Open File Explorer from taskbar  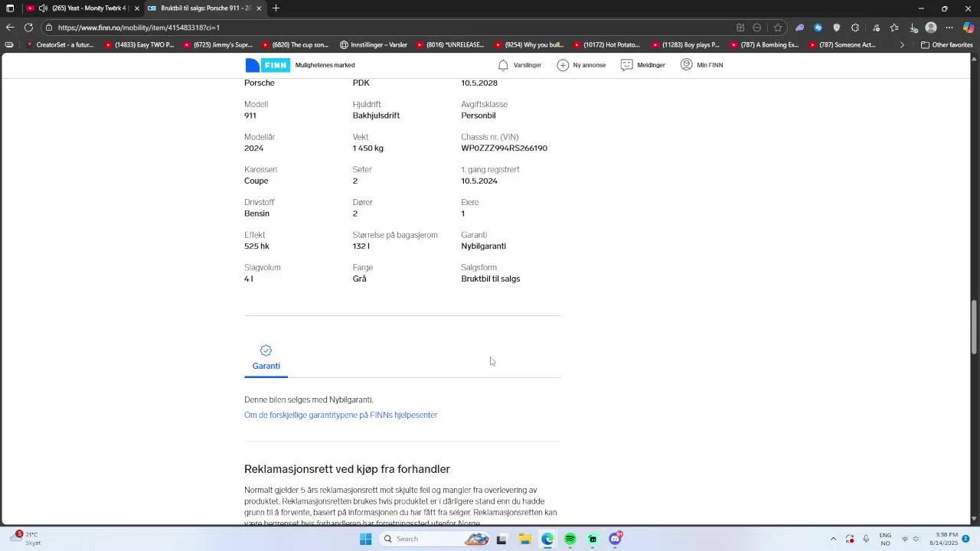(525, 540)
